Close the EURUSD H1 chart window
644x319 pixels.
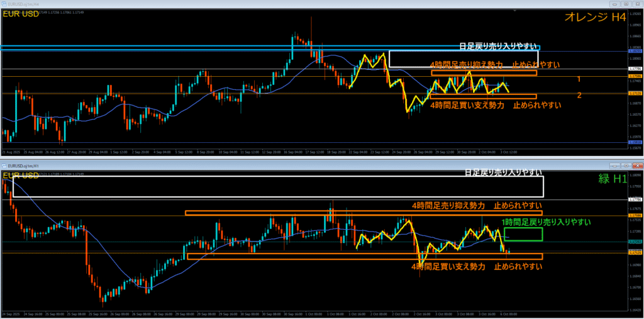click(636, 165)
